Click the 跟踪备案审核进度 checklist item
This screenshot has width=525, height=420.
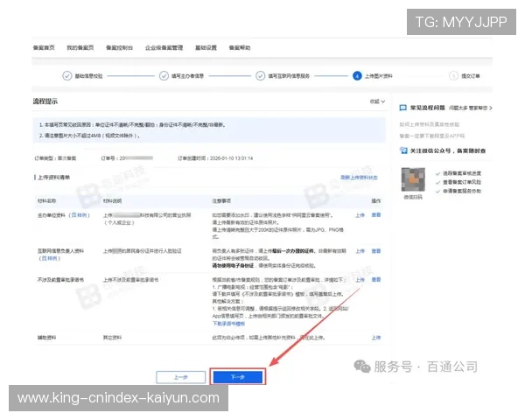point(462,173)
